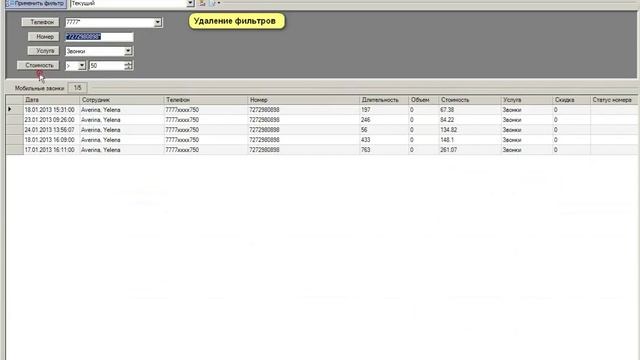Image resolution: width=640 pixels, height=360 pixels.
Task: Expand the Телефон combo box arrow
Action: pyautogui.click(x=158, y=22)
